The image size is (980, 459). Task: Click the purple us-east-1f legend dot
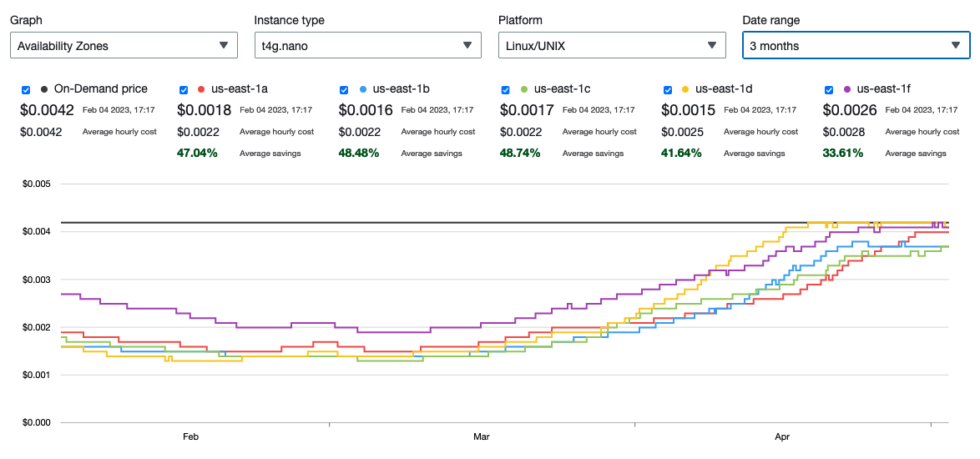click(x=846, y=89)
